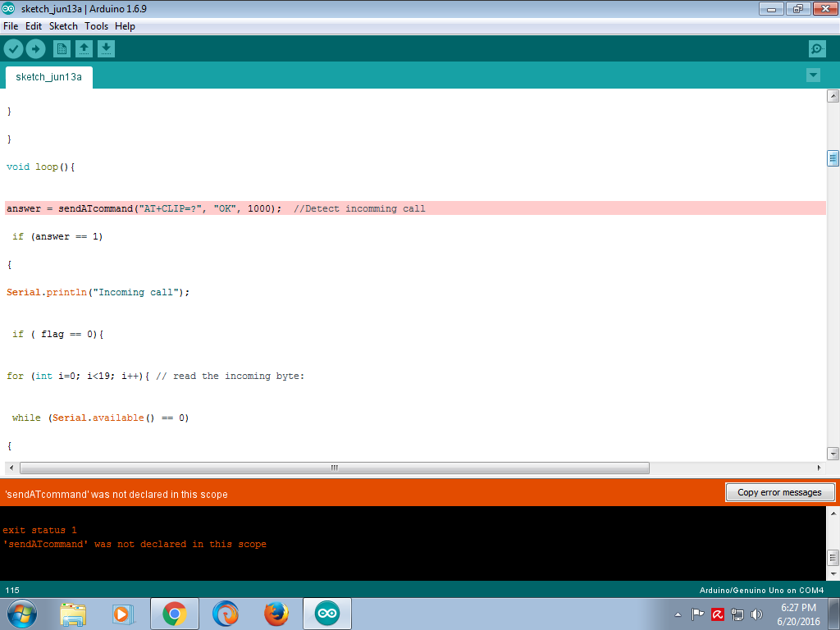
Task: Click the Upload arrow button
Action: point(36,49)
